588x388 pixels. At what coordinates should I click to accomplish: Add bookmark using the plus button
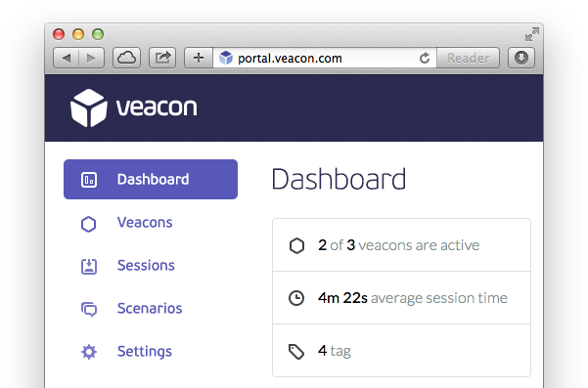199,58
